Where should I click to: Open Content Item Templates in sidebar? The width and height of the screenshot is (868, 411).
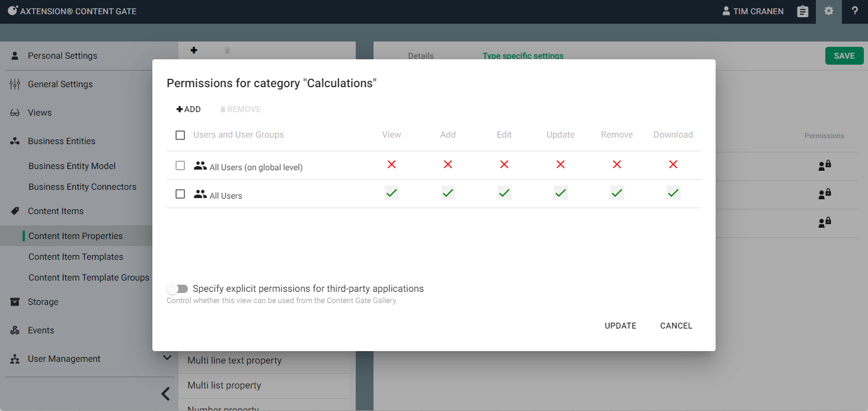pyautogui.click(x=76, y=257)
